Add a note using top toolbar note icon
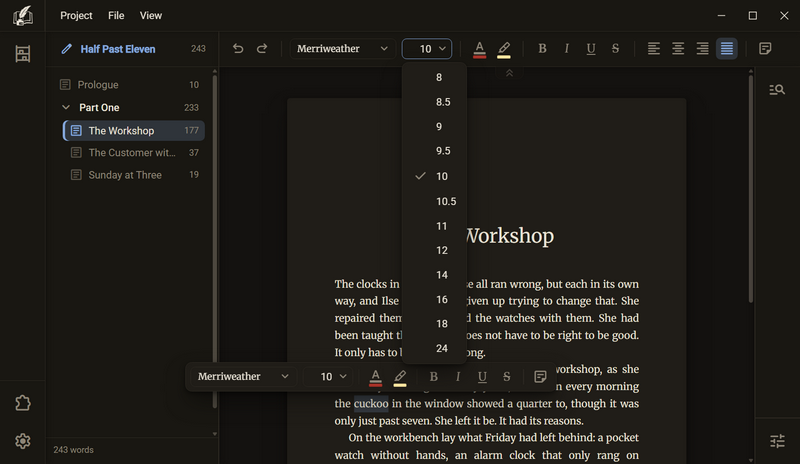Screen dimensions: 800x464 pyautogui.click(x=765, y=48)
